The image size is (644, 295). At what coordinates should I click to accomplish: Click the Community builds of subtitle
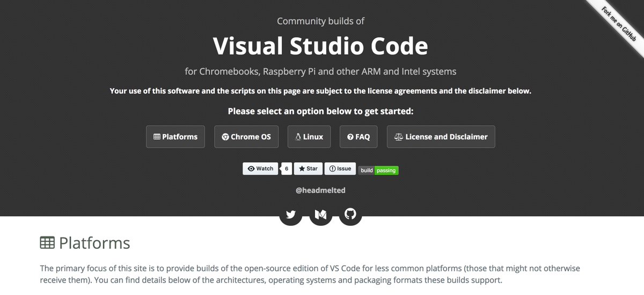click(x=321, y=21)
